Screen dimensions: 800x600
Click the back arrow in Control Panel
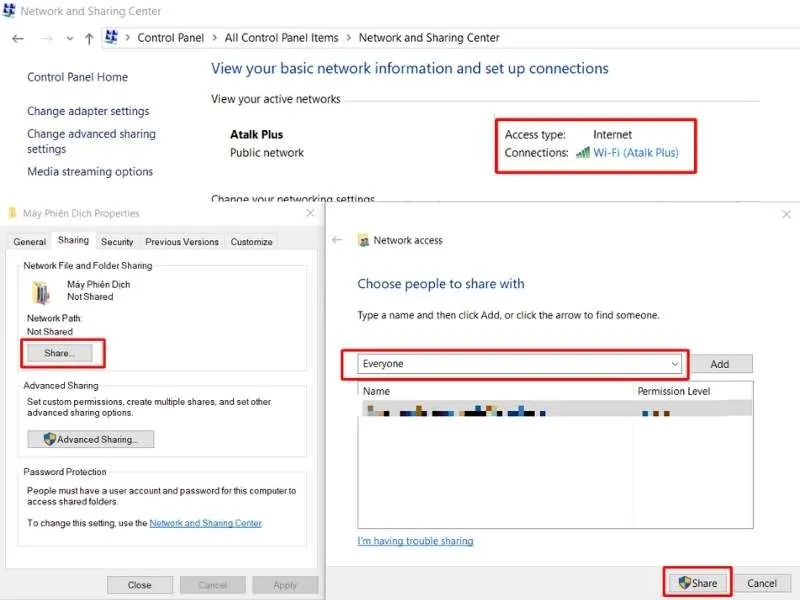tap(18, 38)
